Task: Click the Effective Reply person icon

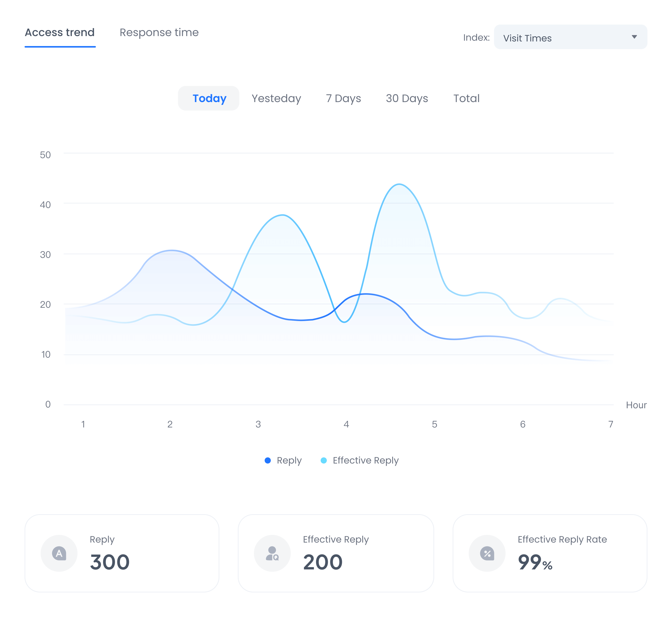Action: [272, 554]
